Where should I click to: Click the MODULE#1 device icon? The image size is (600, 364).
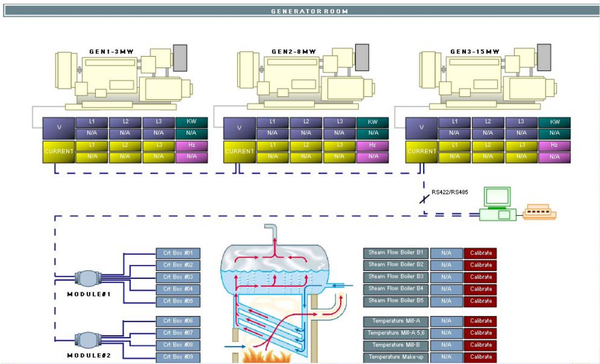coord(88,279)
